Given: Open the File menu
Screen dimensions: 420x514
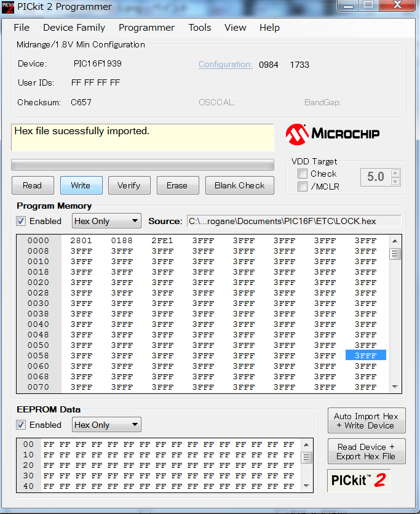Looking at the screenshot, I should [x=22, y=28].
